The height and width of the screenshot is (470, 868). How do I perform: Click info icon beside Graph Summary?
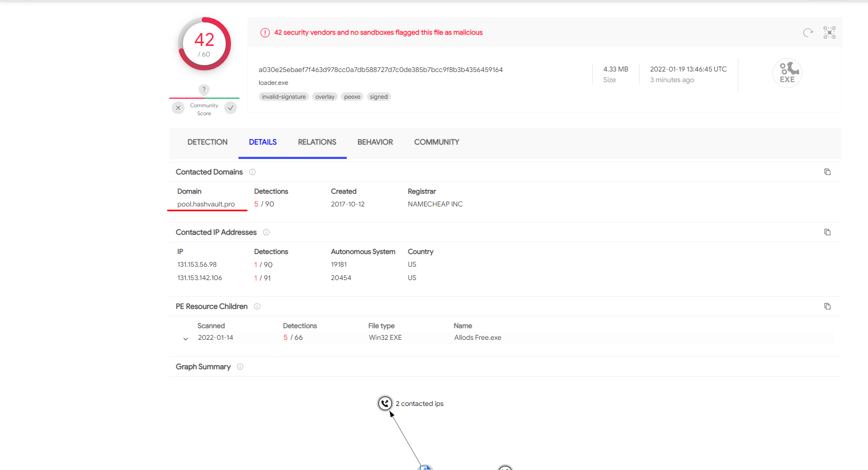click(x=240, y=367)
